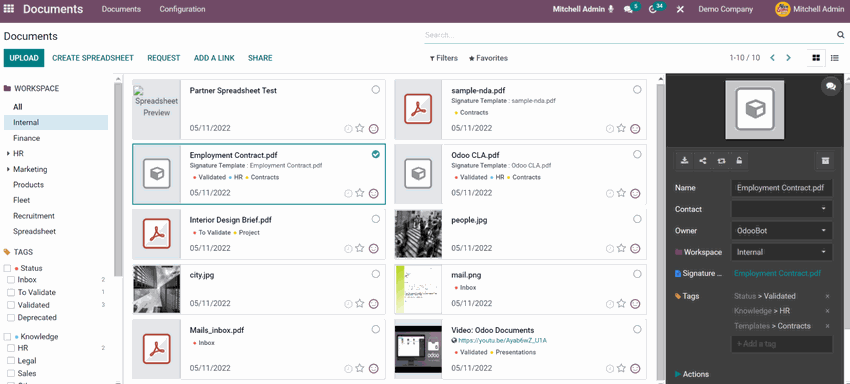The image size is (850, 384).
Task: Click the download icon in details panel
Action: click(x=685, y=161)
